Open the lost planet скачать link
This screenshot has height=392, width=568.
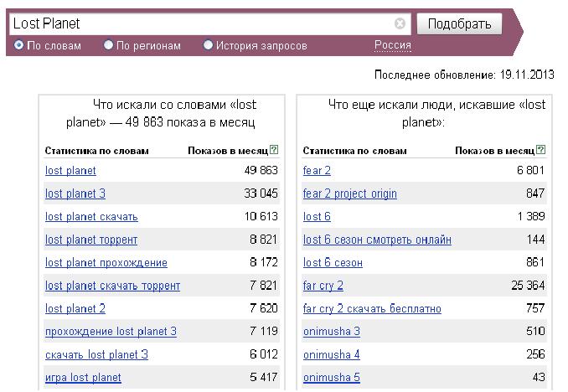tap(91, 216)
